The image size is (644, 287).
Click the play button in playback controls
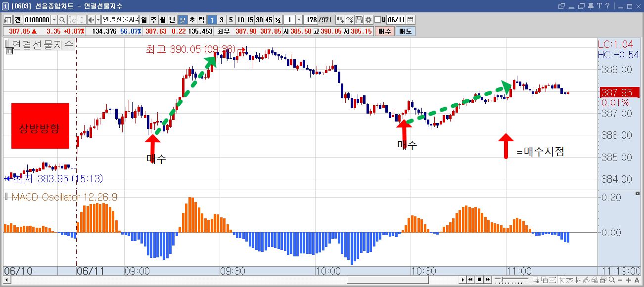tap(463, 280)
